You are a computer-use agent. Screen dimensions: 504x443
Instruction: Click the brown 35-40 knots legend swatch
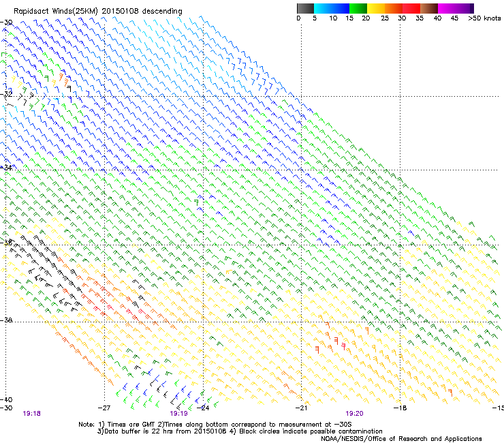click(x=429, y=8)
